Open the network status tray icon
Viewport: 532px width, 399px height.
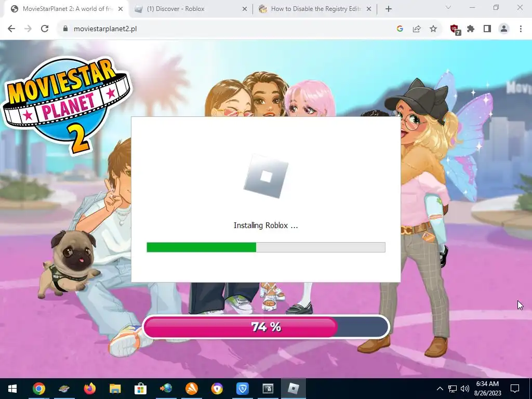tap(453, 389)
